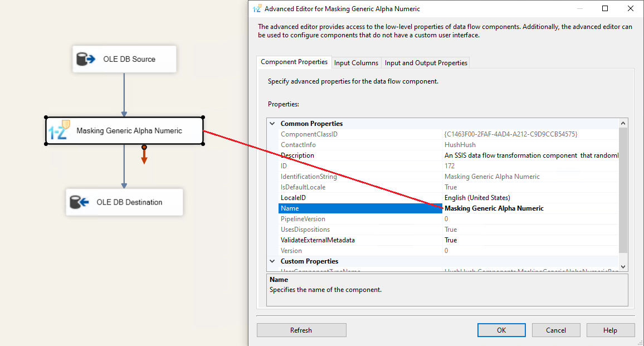
Task: Edit the Name property value field
Action: pyautogui.click(x=529, y=208)
